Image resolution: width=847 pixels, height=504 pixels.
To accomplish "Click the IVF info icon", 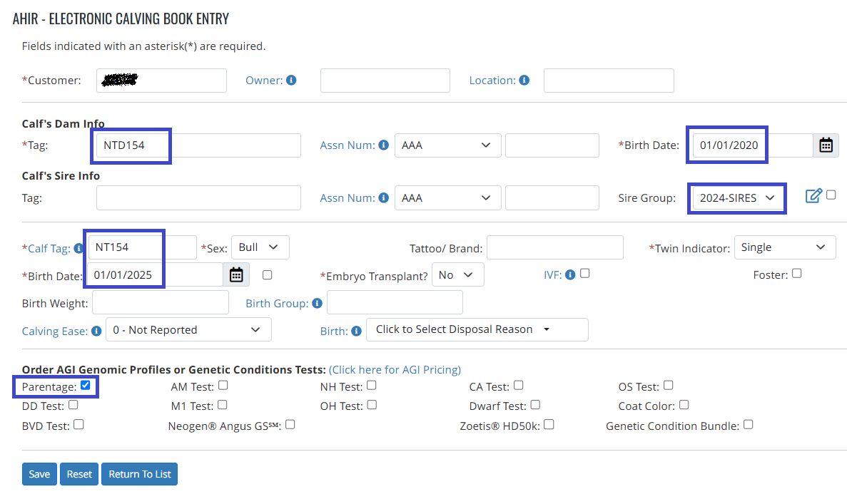I will coord(570,275).
